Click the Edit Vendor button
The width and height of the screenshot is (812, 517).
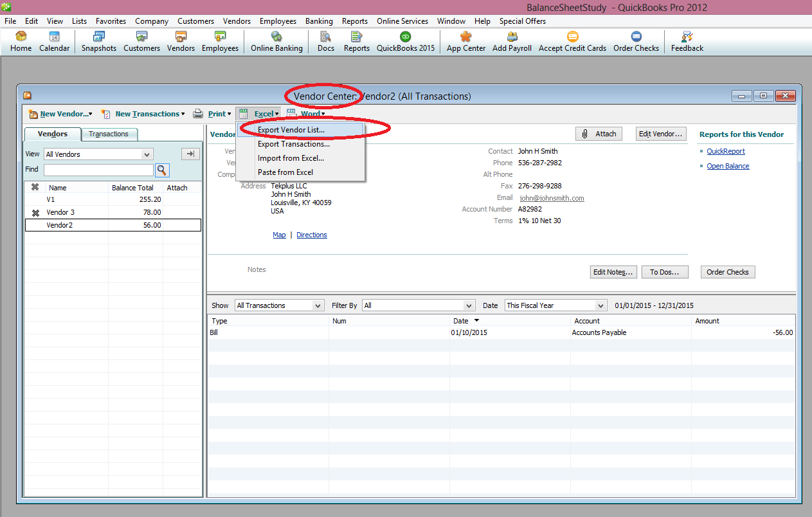[660, 133]
